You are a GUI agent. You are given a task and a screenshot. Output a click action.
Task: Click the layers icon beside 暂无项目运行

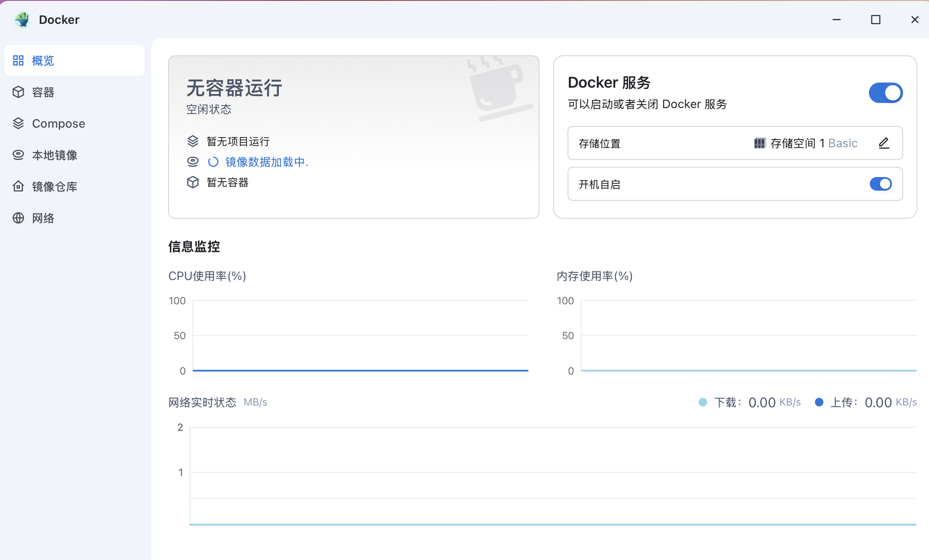pos(193,141)
